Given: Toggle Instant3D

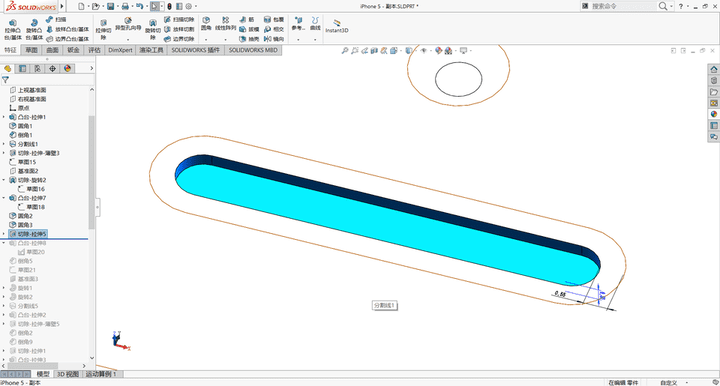Looking at the screenshot, I should 337,26.
